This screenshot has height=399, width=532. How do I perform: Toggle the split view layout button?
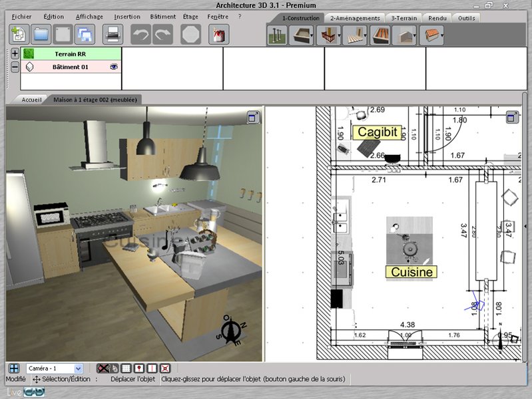[x=14, y=368]
